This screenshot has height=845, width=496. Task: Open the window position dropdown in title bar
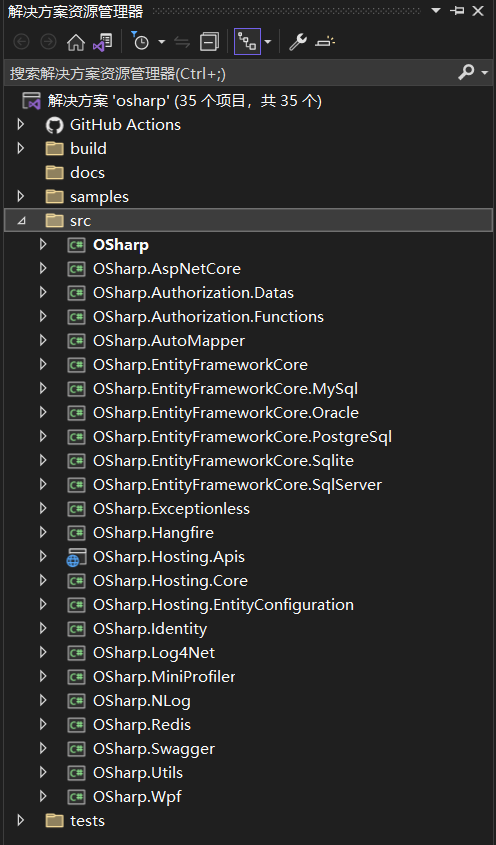[x=436, y=11]
